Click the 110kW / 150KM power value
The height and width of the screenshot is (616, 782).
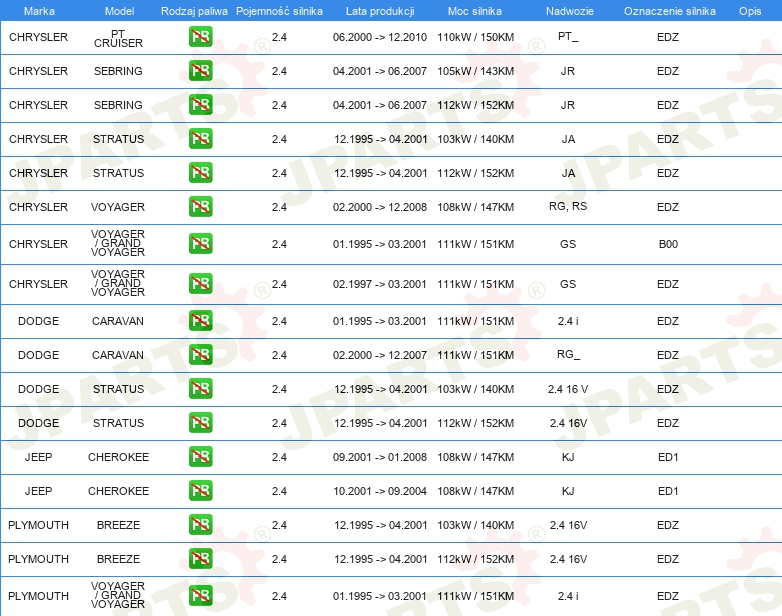(x=476, y=37)
